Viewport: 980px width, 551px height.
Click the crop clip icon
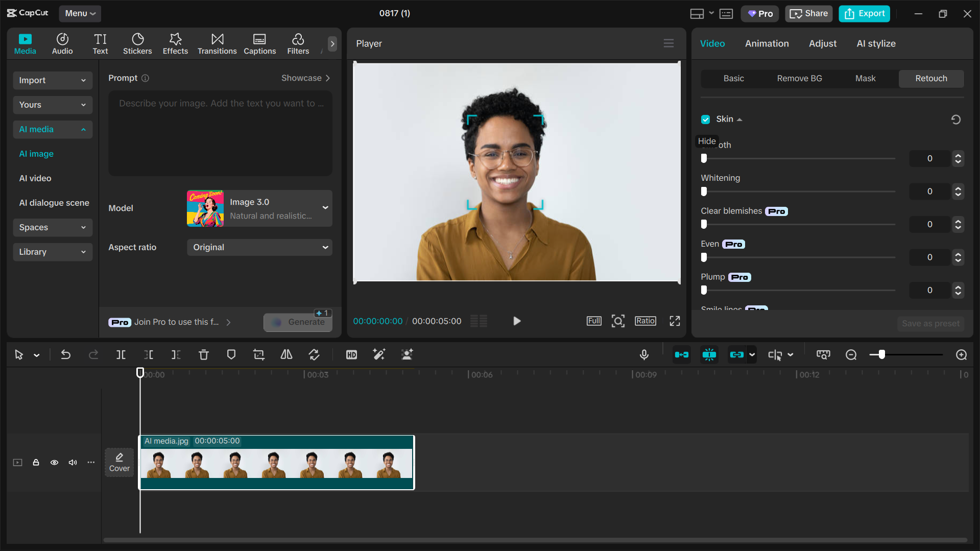coord(259,354)
